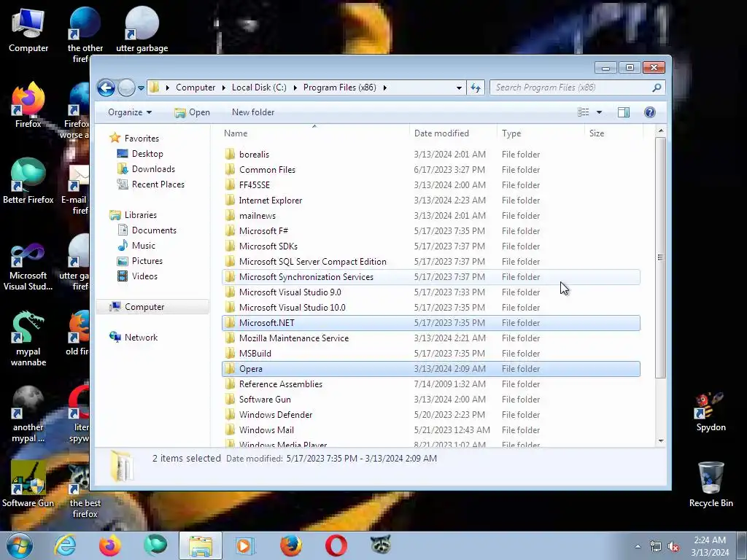Select Local Disk (C:) in breadcrumb
Screen dimensions: 747x560
259,87
